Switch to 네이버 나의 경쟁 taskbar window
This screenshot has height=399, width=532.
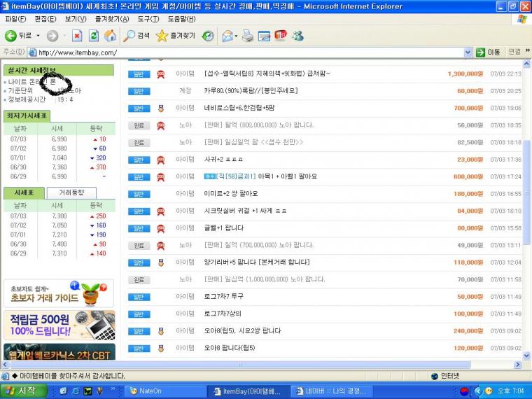332,391
